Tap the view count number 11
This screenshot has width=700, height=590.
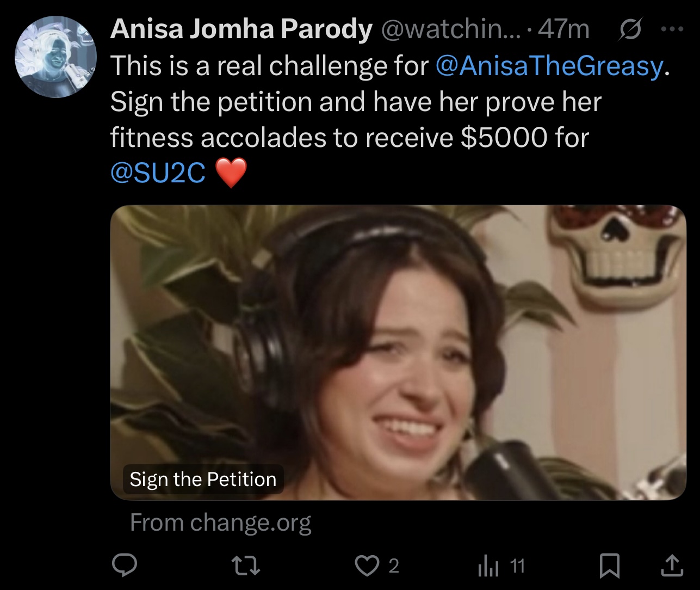tap(517, 566)
